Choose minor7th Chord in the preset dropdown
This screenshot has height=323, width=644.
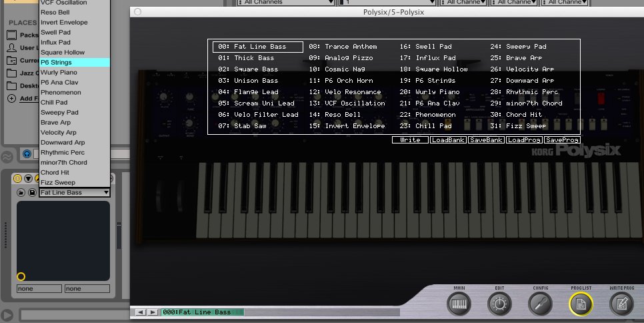click(x=75, y=162)
